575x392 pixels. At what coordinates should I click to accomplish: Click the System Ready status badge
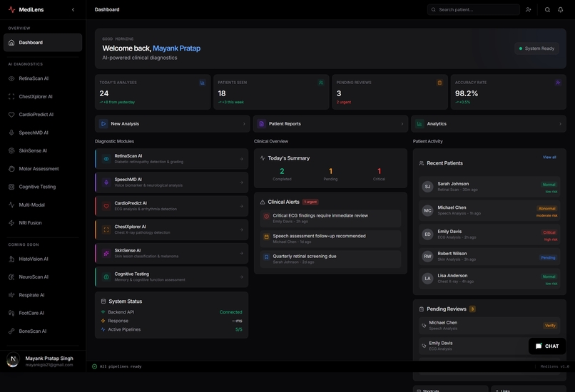[x=537, y=48]
